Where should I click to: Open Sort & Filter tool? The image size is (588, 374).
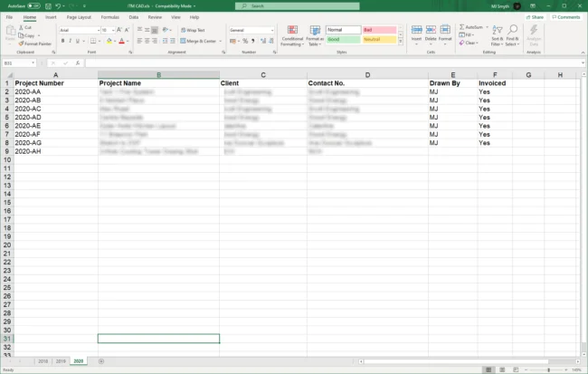[497, 34]
